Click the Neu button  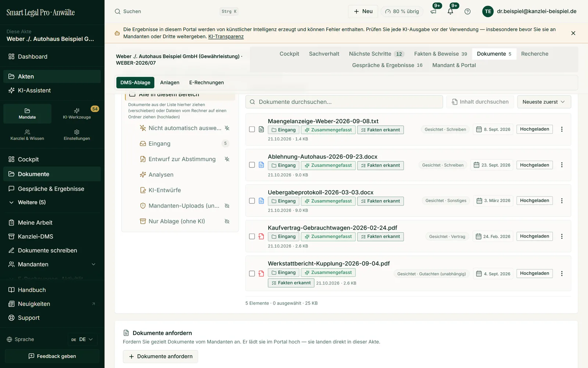(363, 11)
